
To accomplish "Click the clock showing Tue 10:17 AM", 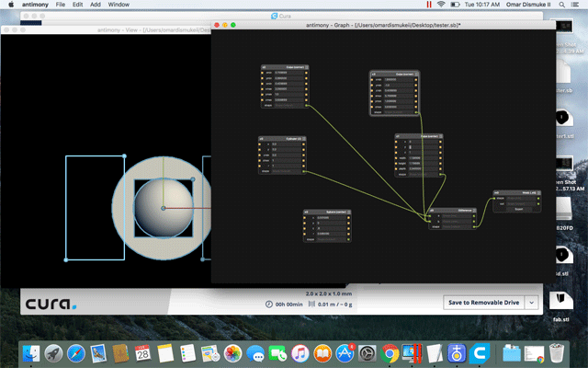I will point(482,5).
